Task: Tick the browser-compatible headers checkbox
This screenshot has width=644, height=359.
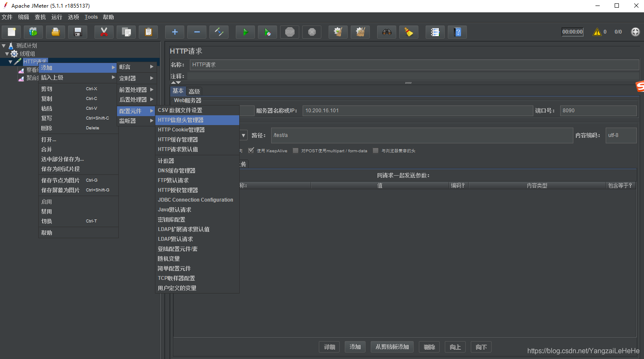Action: 375,151
